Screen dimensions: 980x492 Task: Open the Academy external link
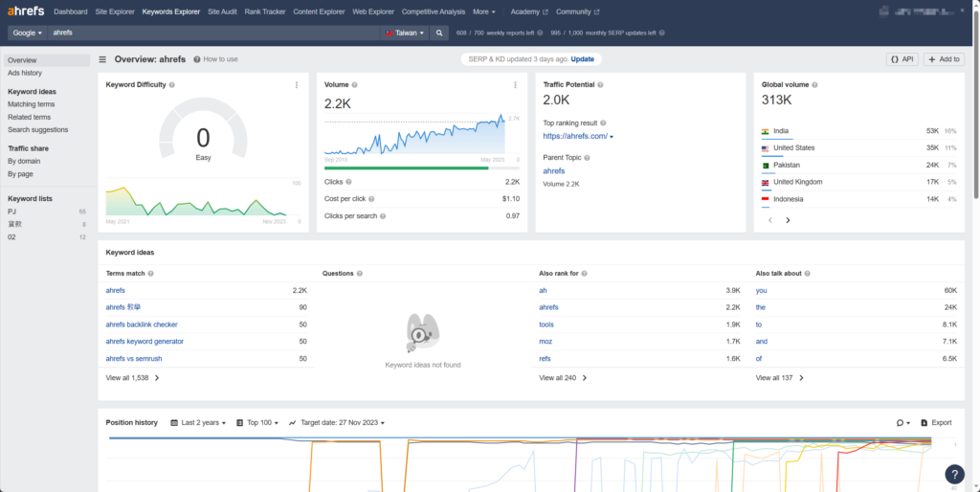(528, 11)
